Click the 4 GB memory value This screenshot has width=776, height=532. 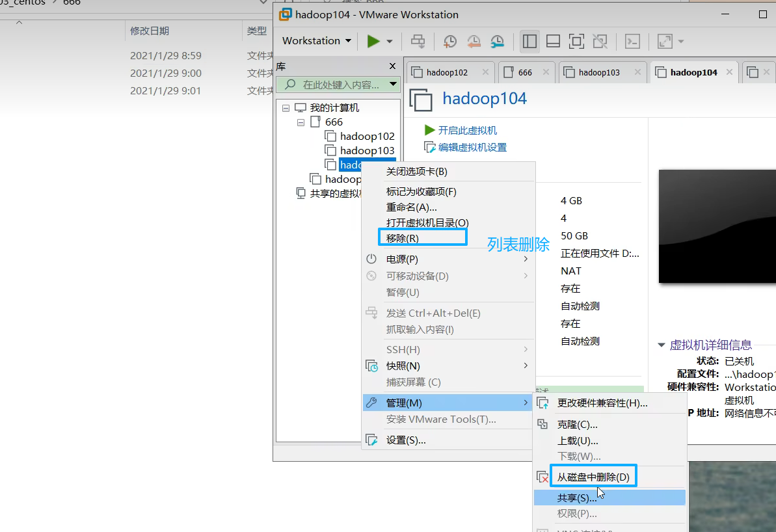coord(571,201)
